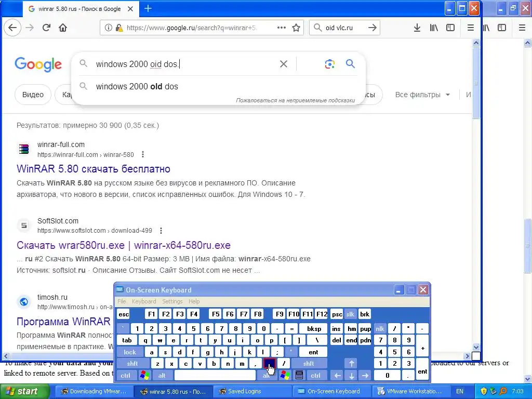532x399 pixels.
Task: Search by image with the camera icon
Action: 329,64
